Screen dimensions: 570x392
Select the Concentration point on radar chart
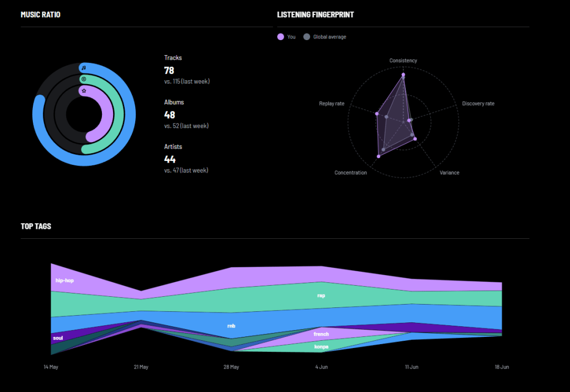(x=379, y=156)
